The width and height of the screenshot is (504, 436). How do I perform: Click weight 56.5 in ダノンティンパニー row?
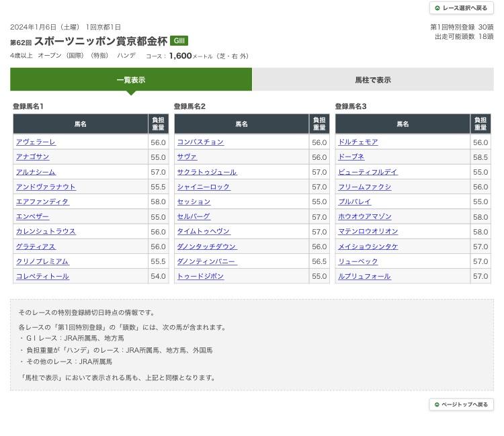pos(319,261)
